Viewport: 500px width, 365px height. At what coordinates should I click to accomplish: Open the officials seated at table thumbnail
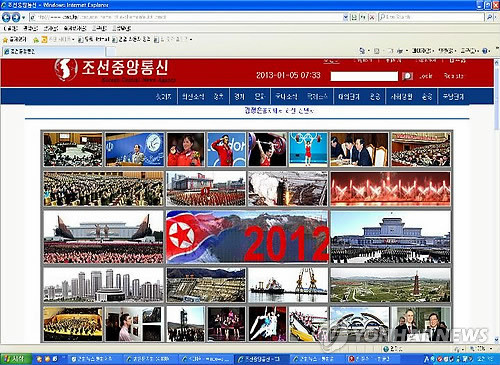[x=359, y=149]
